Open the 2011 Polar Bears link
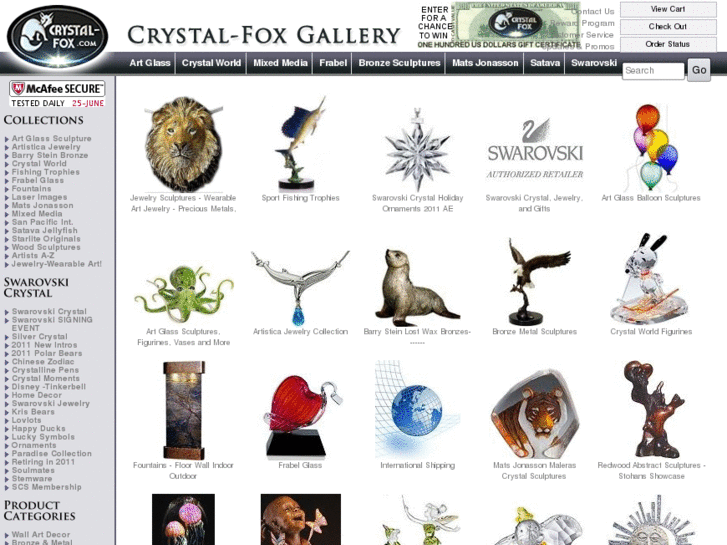 click(x=47, y=353)
